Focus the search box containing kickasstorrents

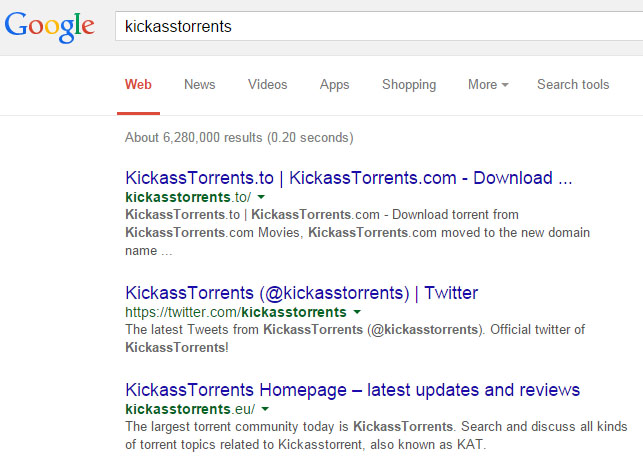click(x=379, y=26)
